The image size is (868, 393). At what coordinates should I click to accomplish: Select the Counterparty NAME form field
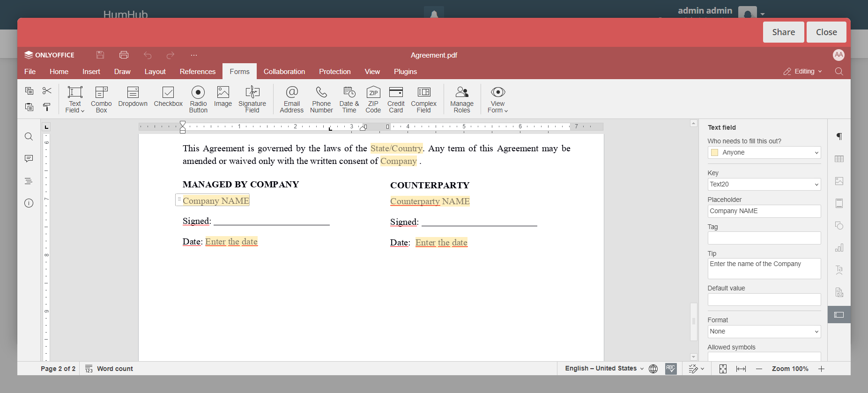(x=430, y=201)
